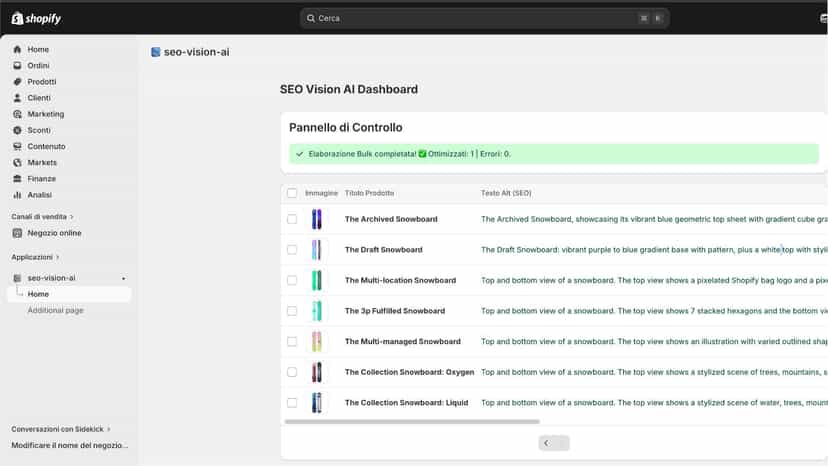The image size is (828, 466).
Task: Click the Clienti person icon
Action: click(x=17, y=98)
